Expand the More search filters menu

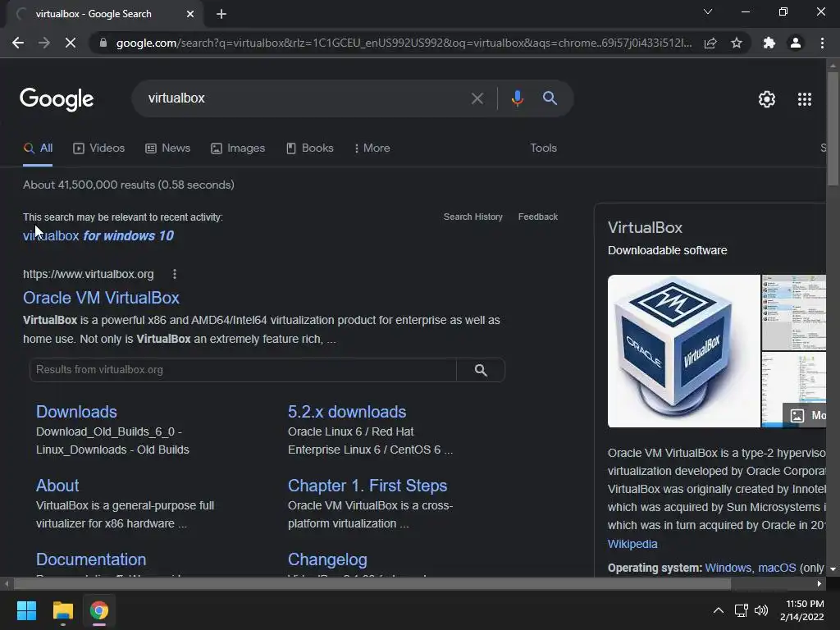pos(372,148)
